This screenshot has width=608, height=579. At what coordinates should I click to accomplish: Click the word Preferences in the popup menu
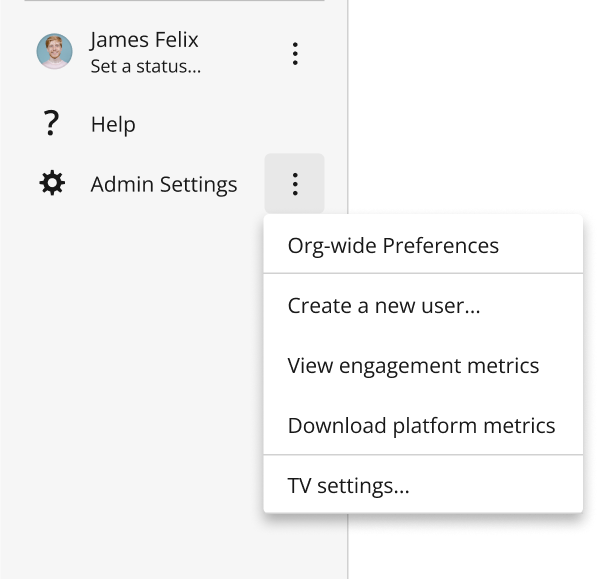pos(441,246)
